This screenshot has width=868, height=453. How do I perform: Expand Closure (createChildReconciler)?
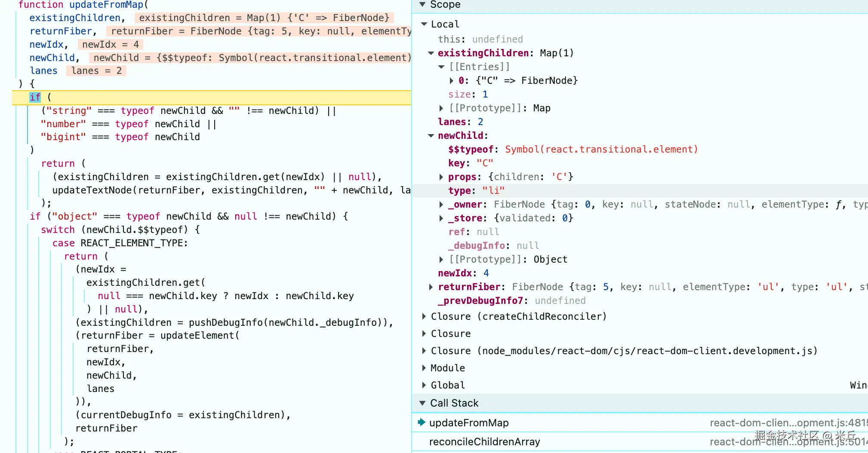(424, 316)
